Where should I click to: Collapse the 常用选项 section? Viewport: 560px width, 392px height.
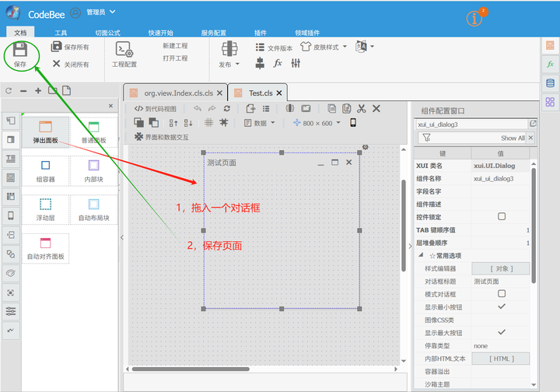tap(421, 255)
